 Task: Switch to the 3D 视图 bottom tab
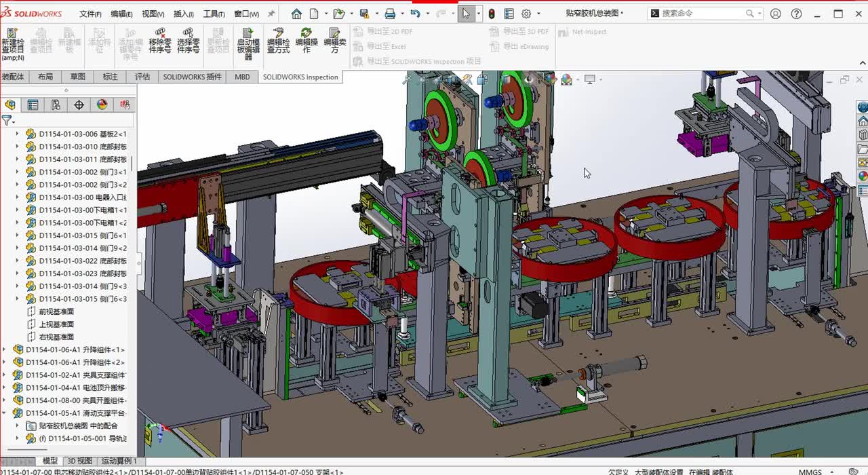79,461
